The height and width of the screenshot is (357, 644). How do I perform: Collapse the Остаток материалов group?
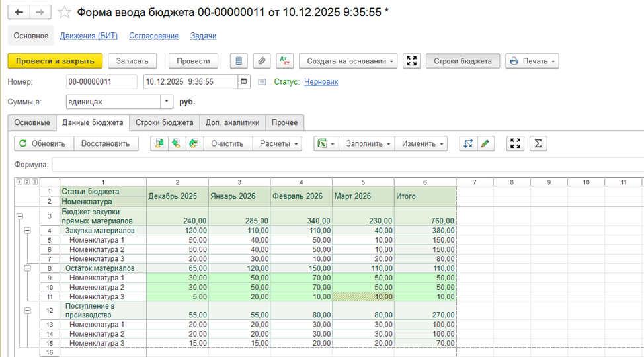27,268
